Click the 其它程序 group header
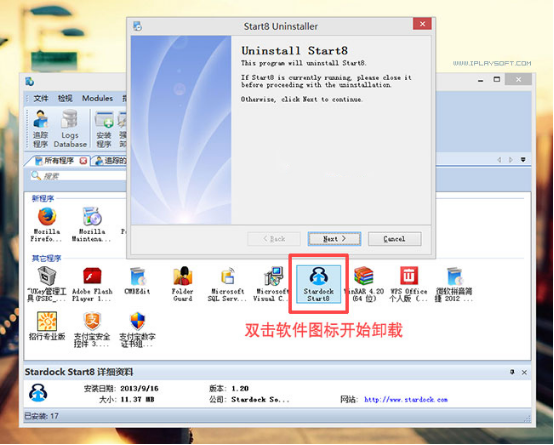The height and width of the screenshot is (445, 554). (46, 258)
